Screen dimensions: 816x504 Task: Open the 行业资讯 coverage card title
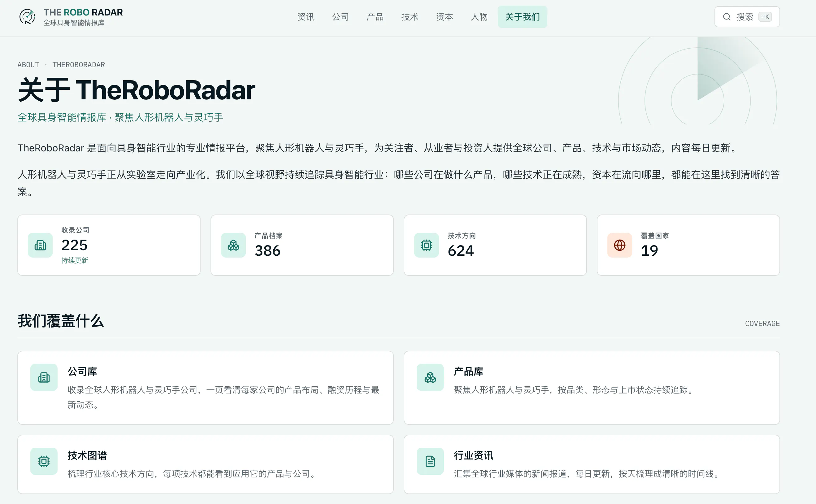473,455
